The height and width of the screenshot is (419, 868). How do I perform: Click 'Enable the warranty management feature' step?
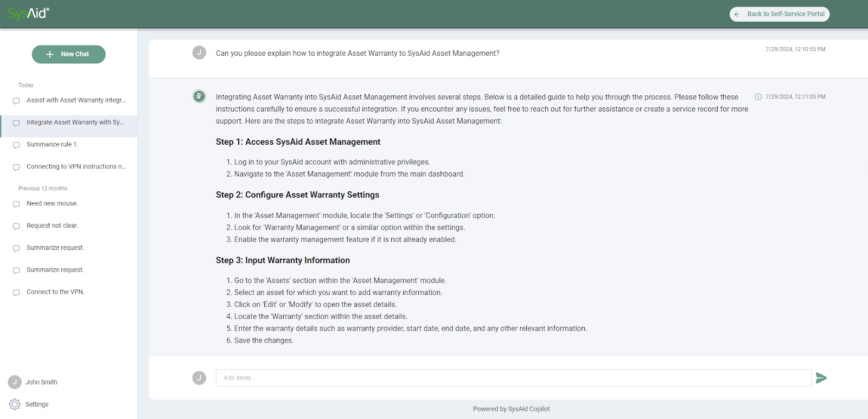[x=345, y=240]
